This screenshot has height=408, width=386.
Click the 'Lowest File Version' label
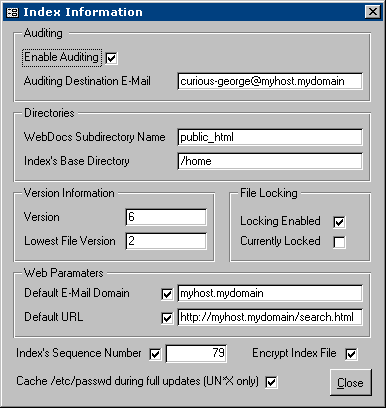tap(70, 241)
